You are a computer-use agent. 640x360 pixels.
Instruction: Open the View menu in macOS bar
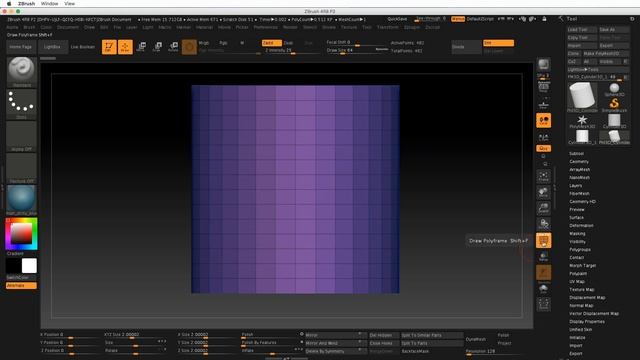tap(69, 3)
